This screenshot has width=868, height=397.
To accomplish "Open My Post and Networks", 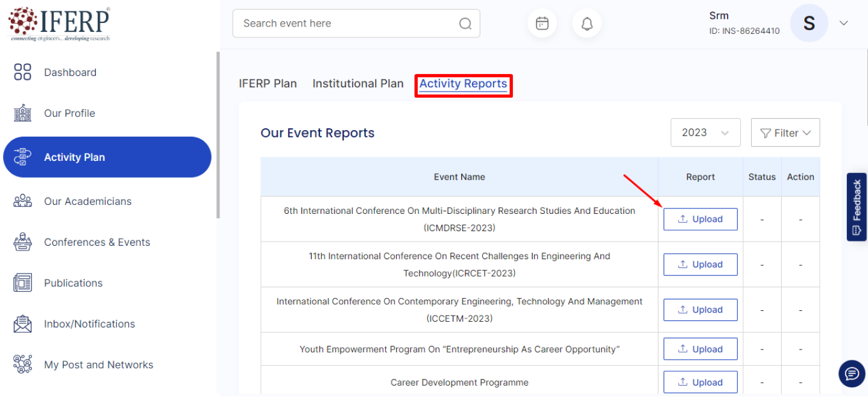I will (x=98, y=364).
